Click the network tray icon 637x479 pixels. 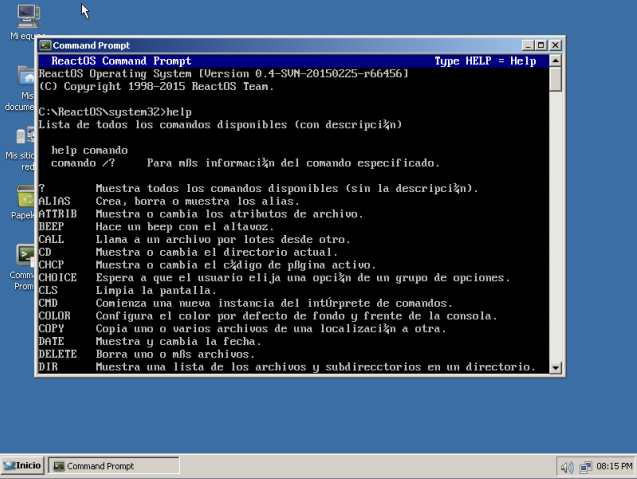[585, 467]
